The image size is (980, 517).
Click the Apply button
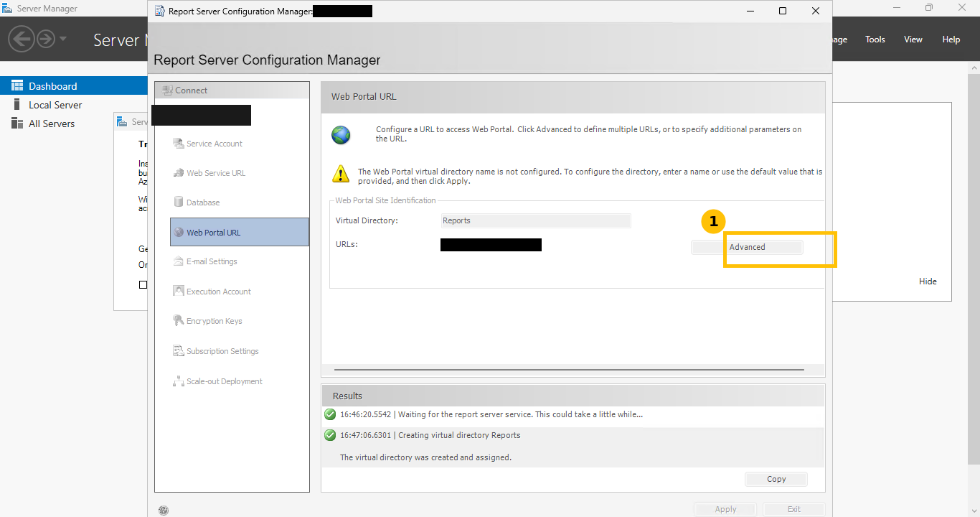tap(725, 509)
